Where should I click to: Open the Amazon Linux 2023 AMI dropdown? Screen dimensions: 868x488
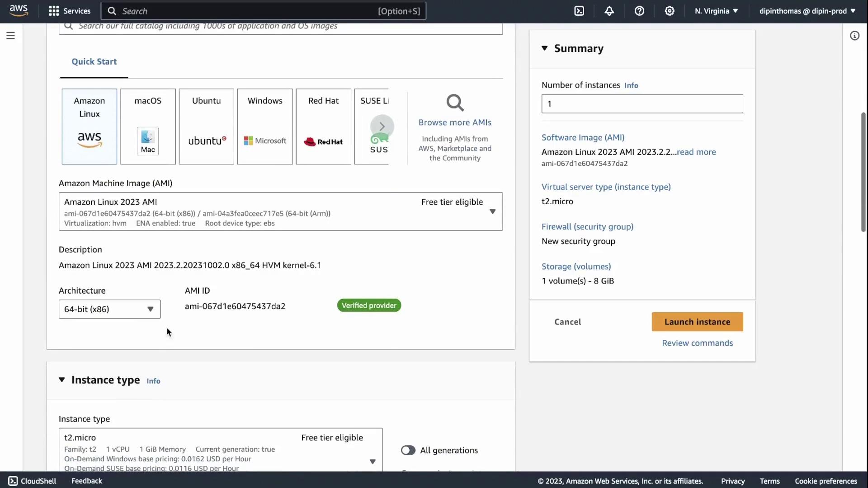280,211
